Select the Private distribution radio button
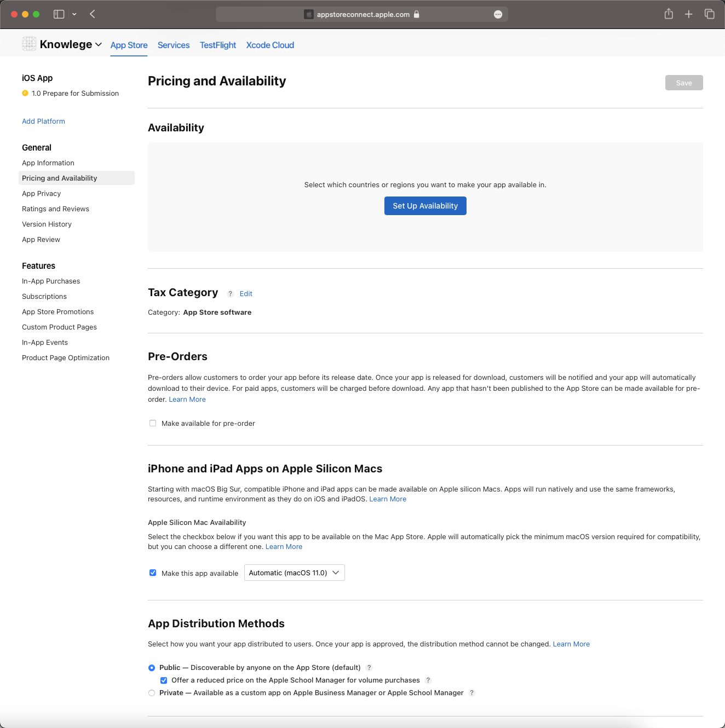Viewport: 725px width, 728px height. point(152,693)
